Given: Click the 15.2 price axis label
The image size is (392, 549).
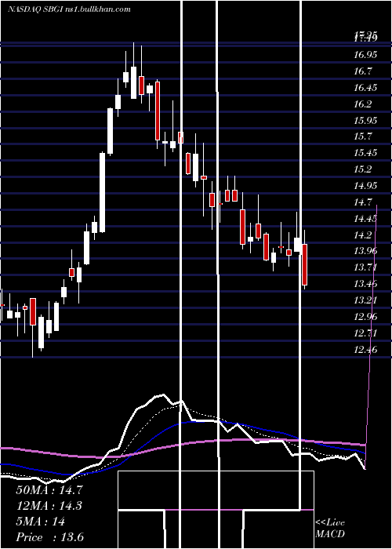Looking at the screenshot, I should tap(362, 169).
